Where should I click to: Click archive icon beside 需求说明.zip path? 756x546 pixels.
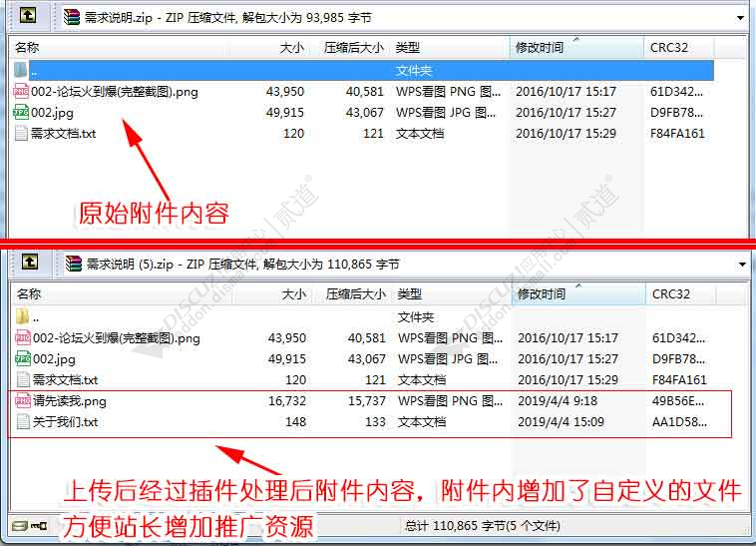(72, 17)
